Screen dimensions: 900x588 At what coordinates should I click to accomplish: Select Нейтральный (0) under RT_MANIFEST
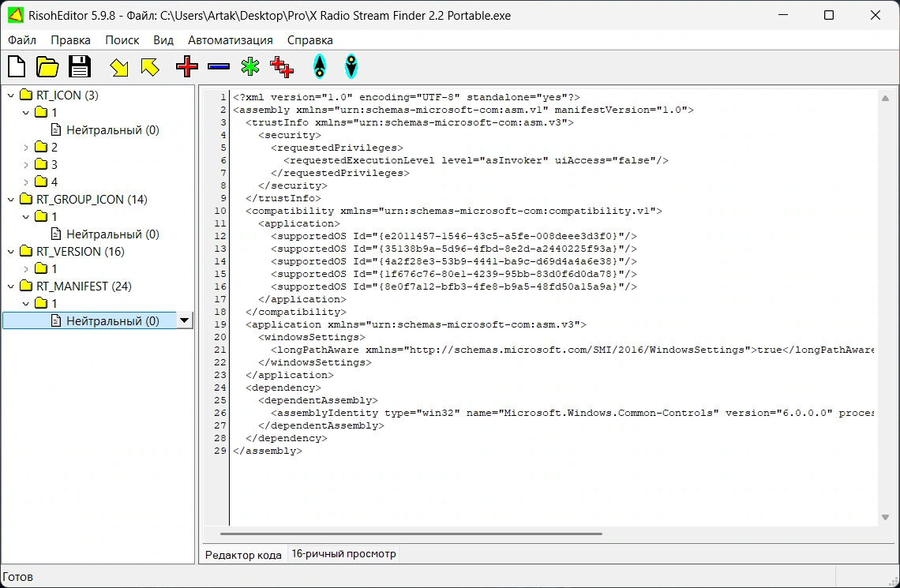[112, 320]
